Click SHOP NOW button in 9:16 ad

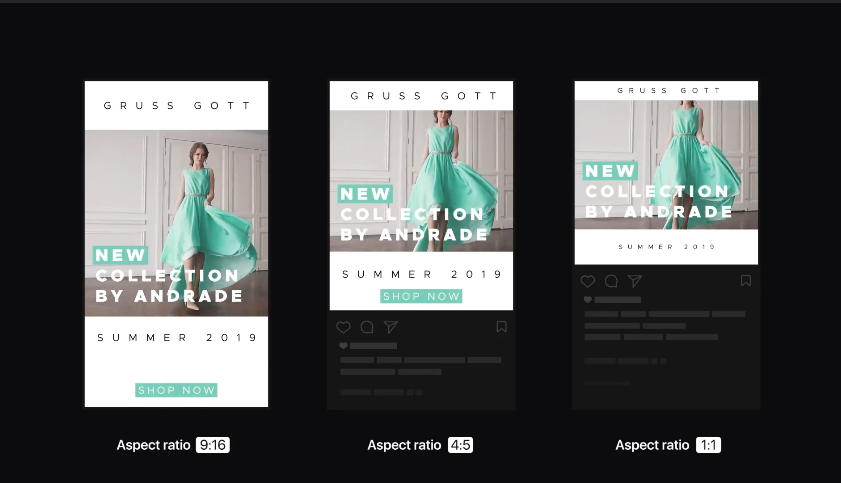click(x=176, y=390)
